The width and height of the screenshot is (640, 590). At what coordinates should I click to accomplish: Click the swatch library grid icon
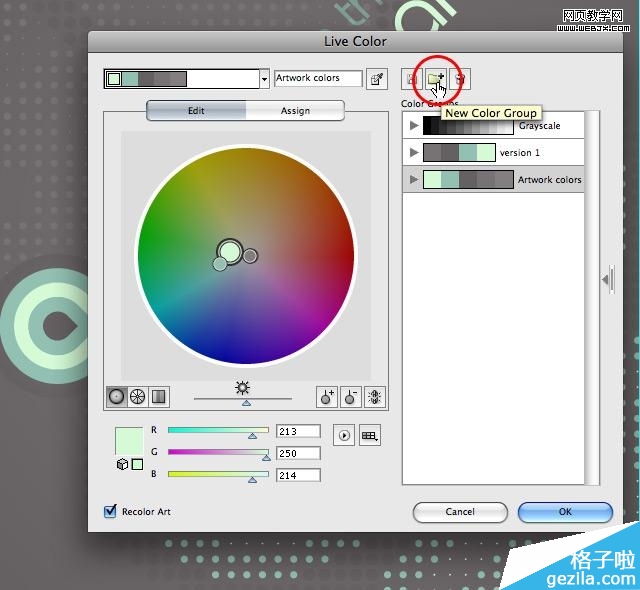pos(370,435)
